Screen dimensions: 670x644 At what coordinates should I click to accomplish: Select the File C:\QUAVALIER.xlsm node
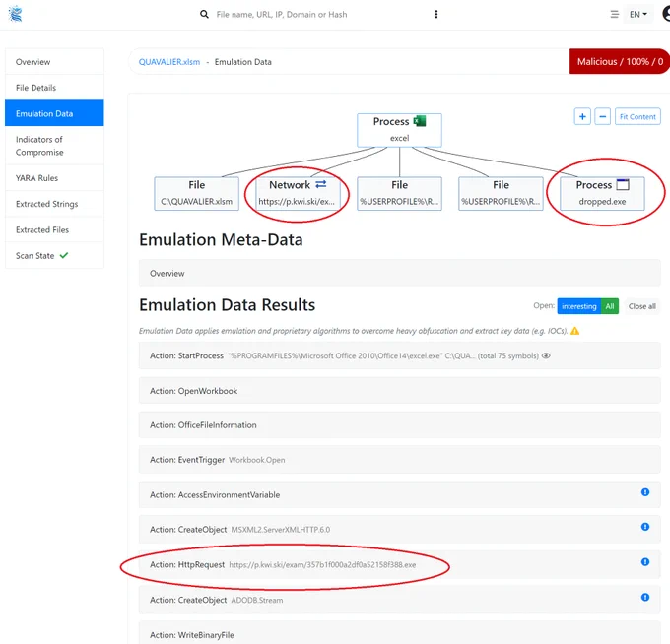coord(196,193)
